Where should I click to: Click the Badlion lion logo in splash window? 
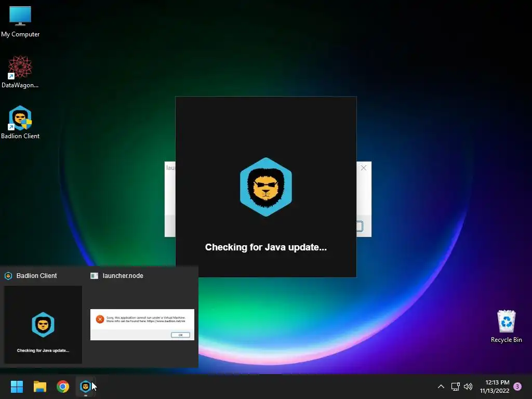pyautogui.click(x=266, y=187)
